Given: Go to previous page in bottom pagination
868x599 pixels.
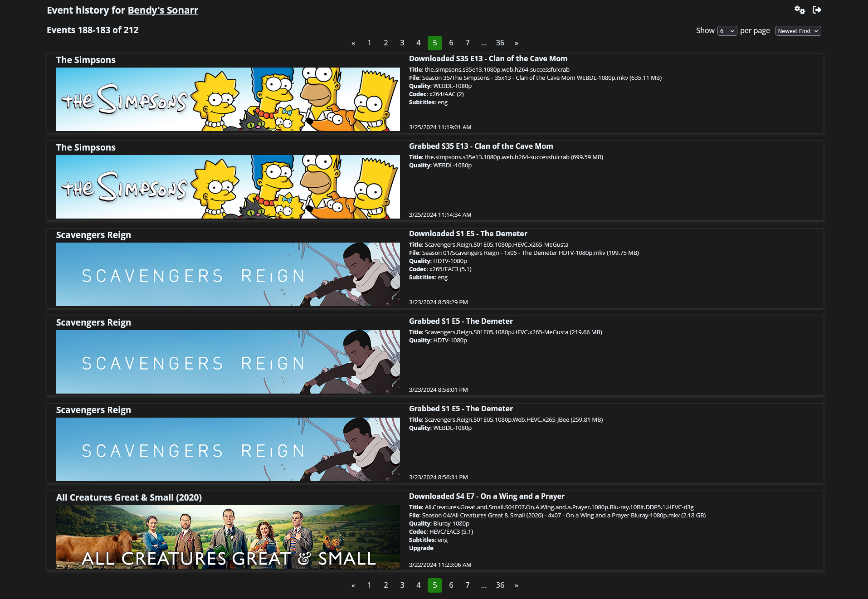Looking at the screenshot, I should pyautogui.click(x=353, y=585).
